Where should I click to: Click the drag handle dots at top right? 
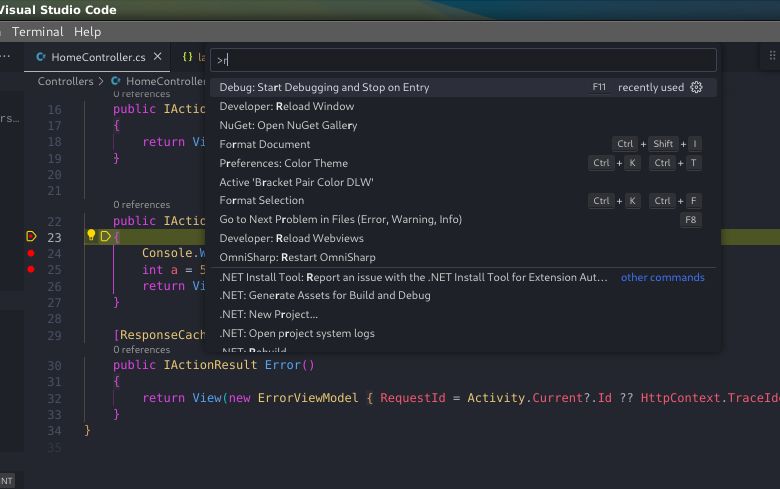772,56
